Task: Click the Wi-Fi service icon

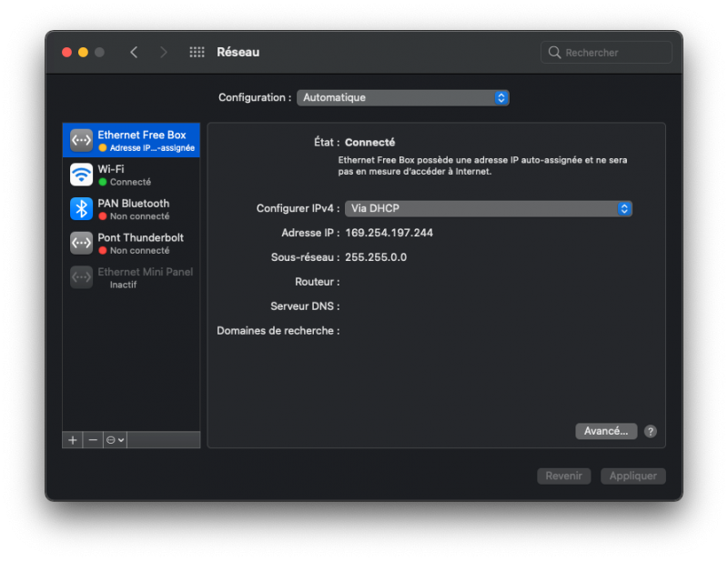Action: [82, 175]
